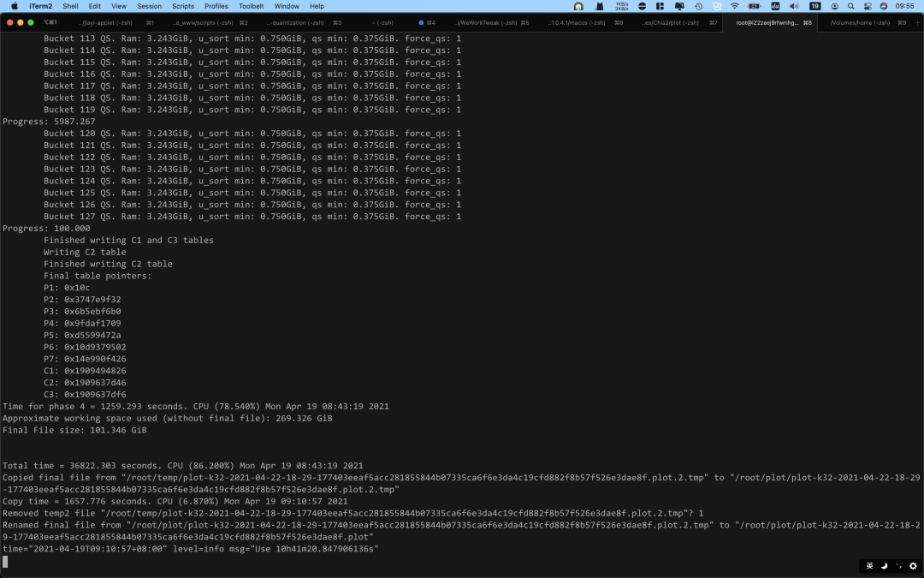Open Spotlight search magnifier icon
The width and height of the screenshot is (924, 578).
(850, 6)
